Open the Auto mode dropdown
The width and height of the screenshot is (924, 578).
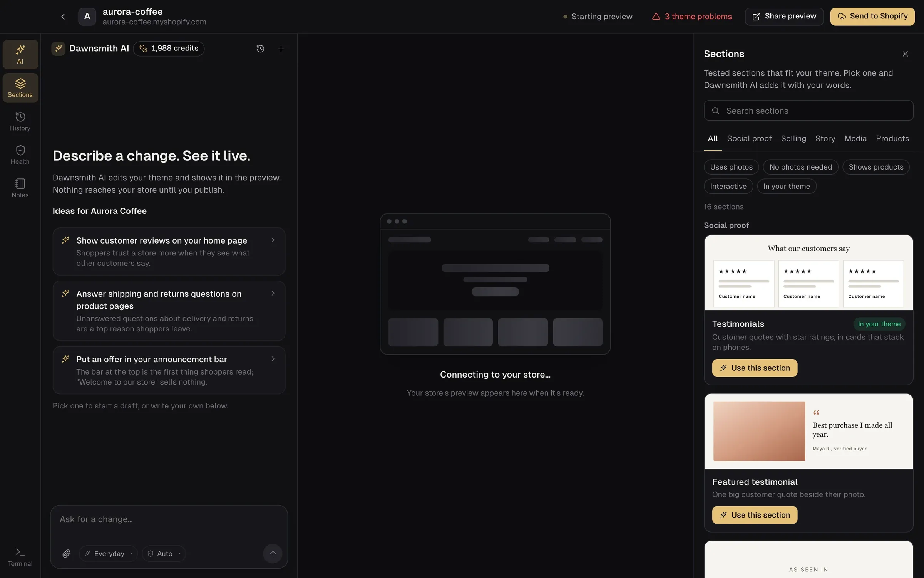[164, 554]
